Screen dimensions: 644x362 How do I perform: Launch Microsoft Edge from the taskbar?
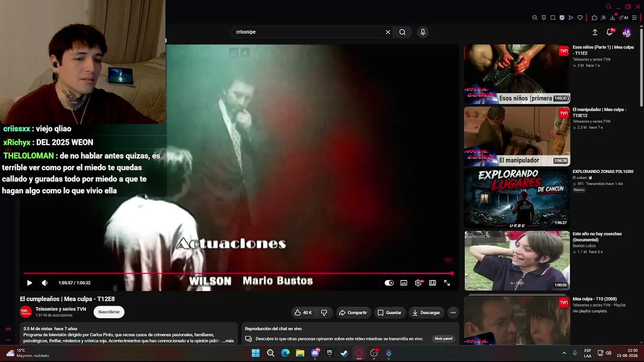tap(285, 353)
